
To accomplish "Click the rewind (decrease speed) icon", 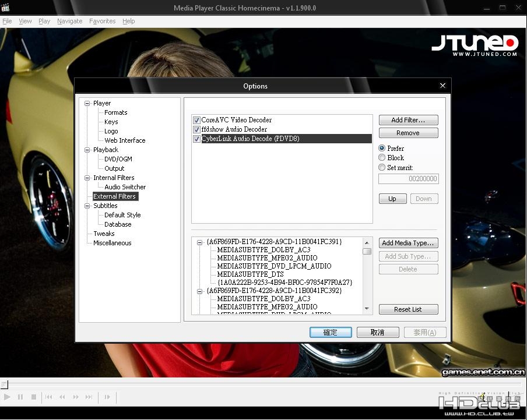I will click(x=62, y=397).
